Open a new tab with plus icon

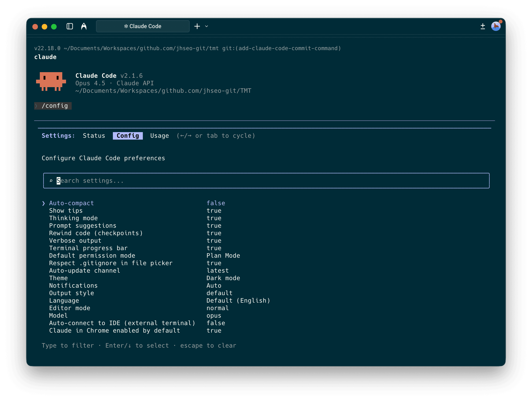197,26
